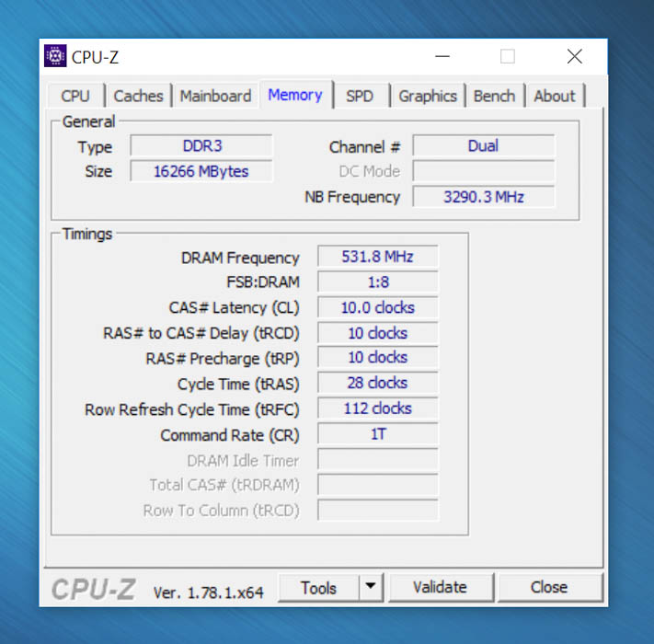This screenshot has width=654, height=644.
Task: Click the memory Type field showing DDR3
Action: [201, 146]
